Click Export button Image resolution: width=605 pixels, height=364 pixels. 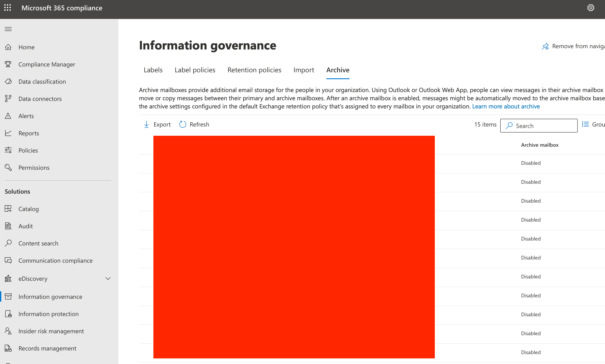coord(157,124)
